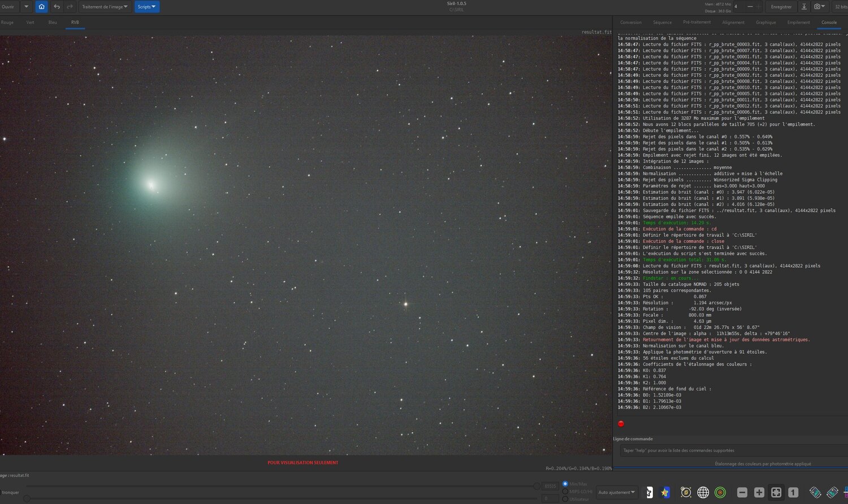848x504 pixels.
Task: Click the 'Pixel dim. : 4.63 µm' line
Action: [x=665, y=321]
